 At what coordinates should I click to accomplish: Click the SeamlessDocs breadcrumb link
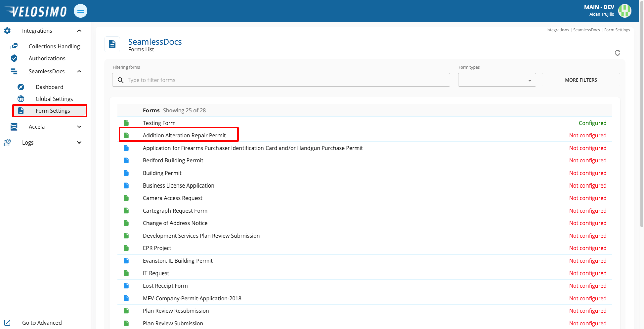pos(586,30)
